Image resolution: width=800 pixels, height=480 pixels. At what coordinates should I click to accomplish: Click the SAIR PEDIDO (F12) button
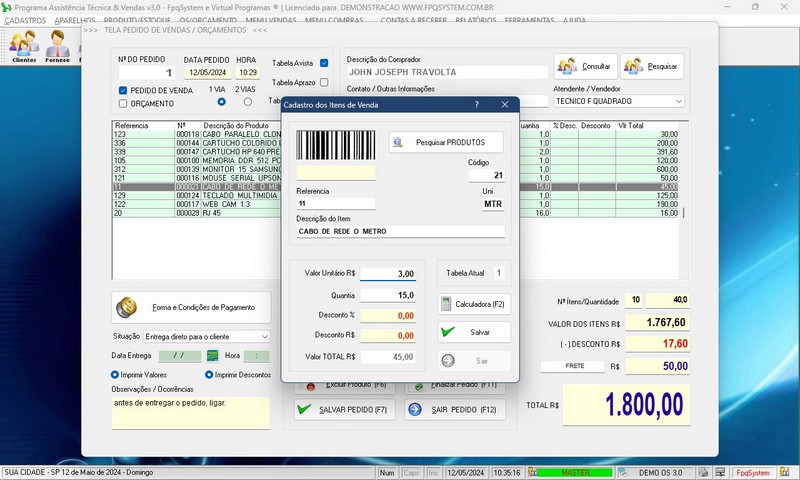pyautogui.click(x=455, y=410)
